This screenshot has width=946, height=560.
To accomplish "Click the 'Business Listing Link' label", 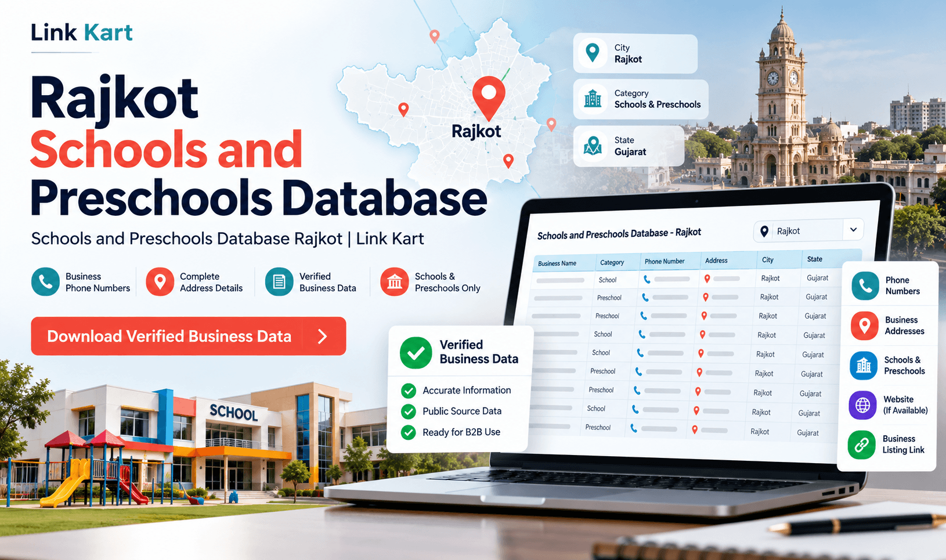I will 903,445.
